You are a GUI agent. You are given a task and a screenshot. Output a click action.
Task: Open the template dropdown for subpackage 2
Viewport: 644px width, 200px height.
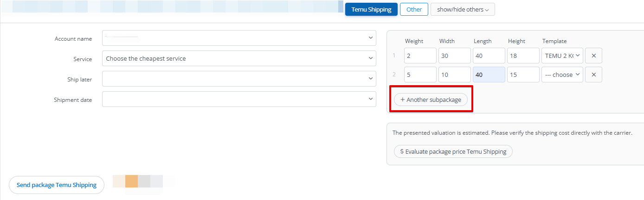tap(562, 75)
